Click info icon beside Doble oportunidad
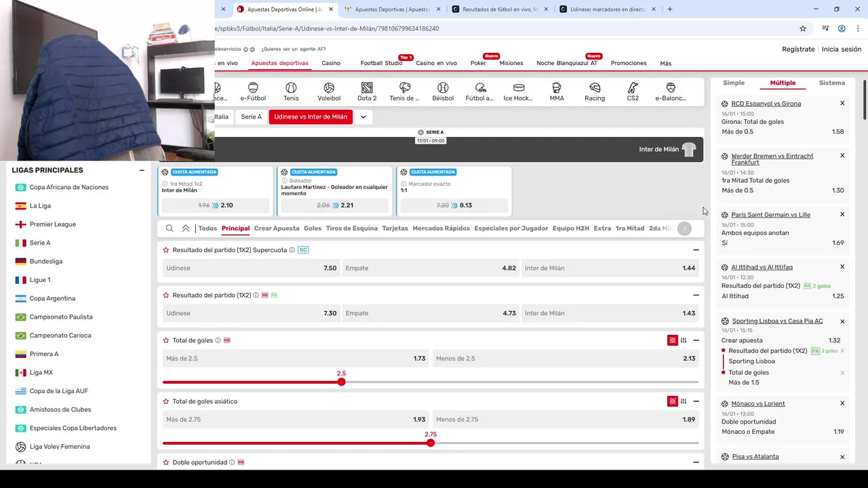 (x=232, y=462)
